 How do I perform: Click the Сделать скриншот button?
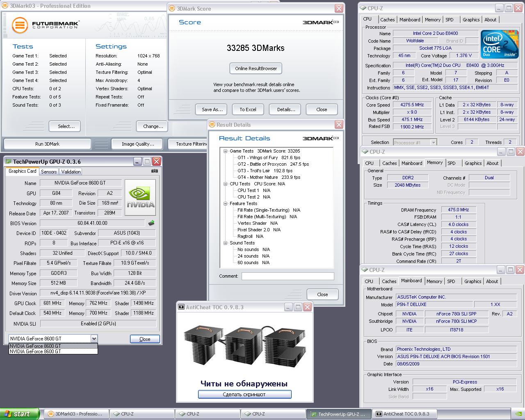click(244, 394)
